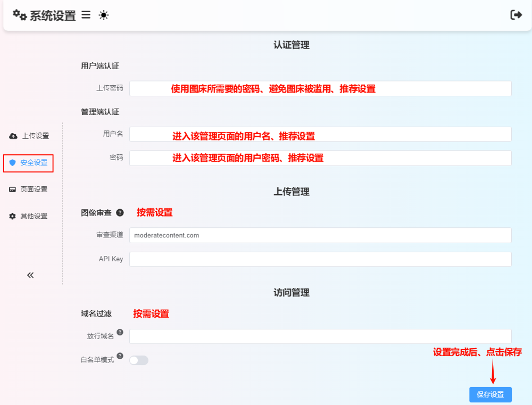Click the 放行域名 input field

pos(320,336)
